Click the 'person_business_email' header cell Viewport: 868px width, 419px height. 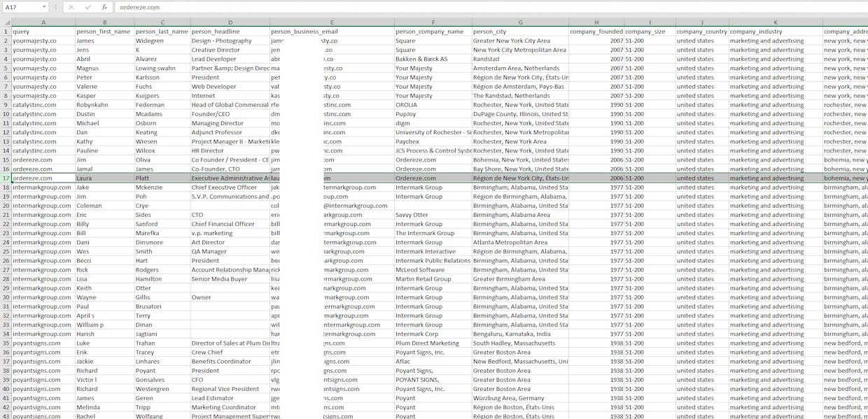point(332,31)
